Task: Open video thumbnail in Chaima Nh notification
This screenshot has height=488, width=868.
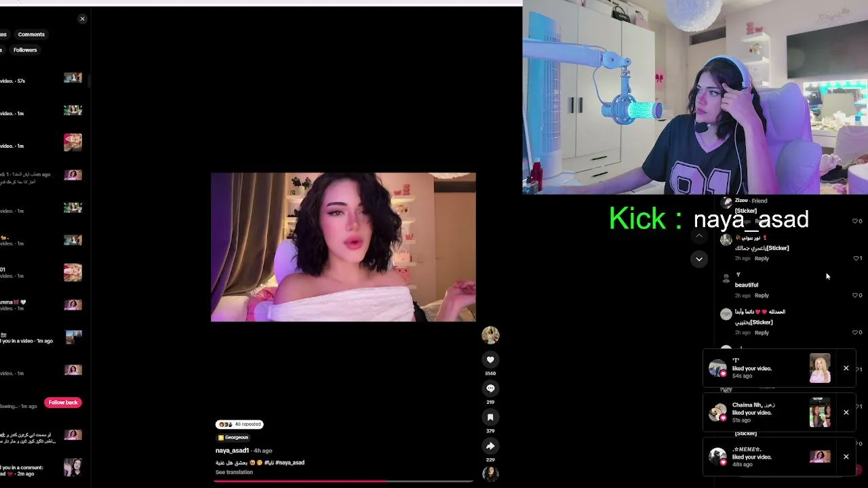Action: 820,412
